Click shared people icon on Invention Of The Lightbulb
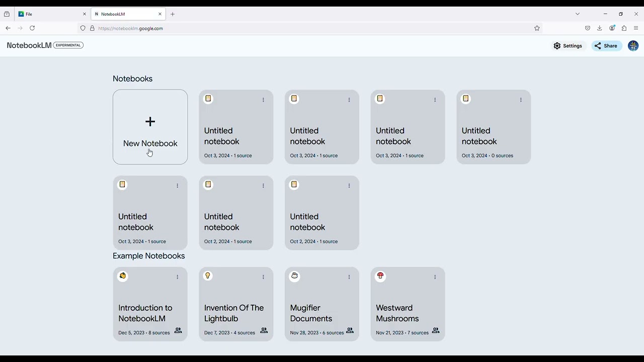Viewport: 644px width, 362px height. tap(264, 331)
